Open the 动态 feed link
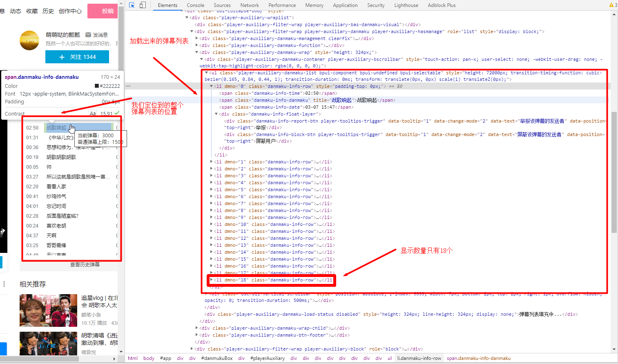 (x=16, y=11)
